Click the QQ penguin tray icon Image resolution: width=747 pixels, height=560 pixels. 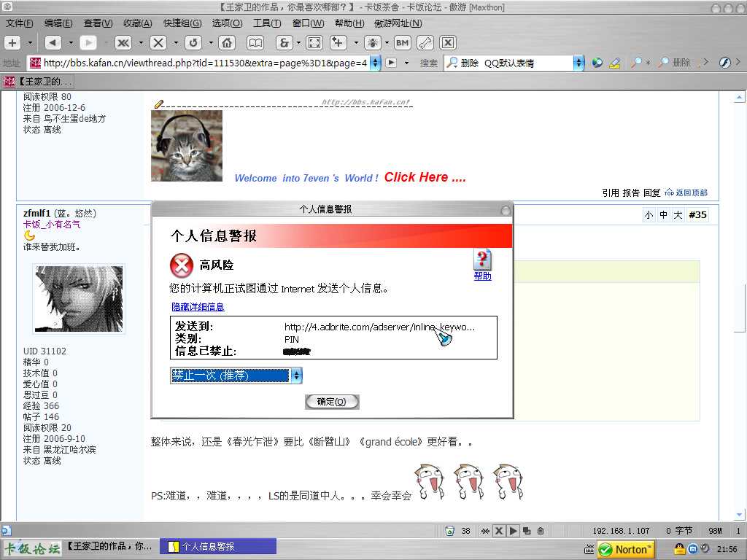[x=679, y=549]
